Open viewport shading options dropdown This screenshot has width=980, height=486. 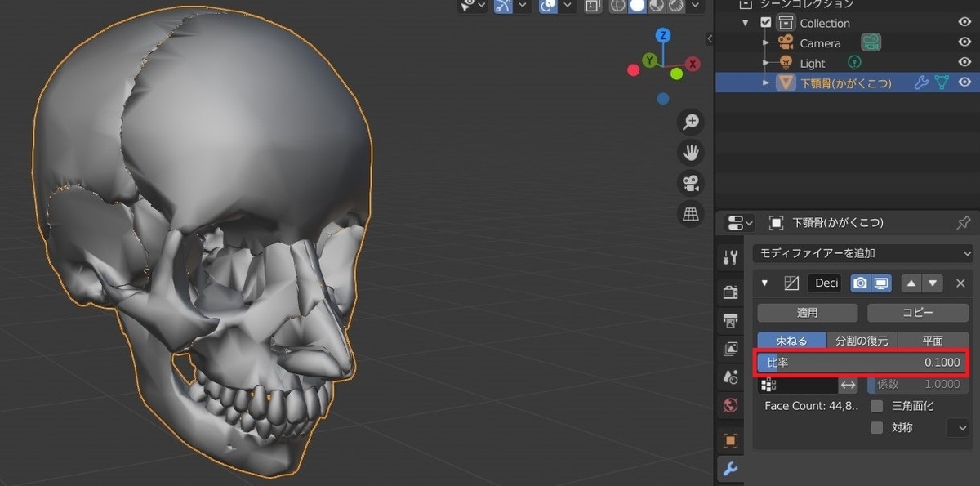pyautogui.click(x=695, y=6)
